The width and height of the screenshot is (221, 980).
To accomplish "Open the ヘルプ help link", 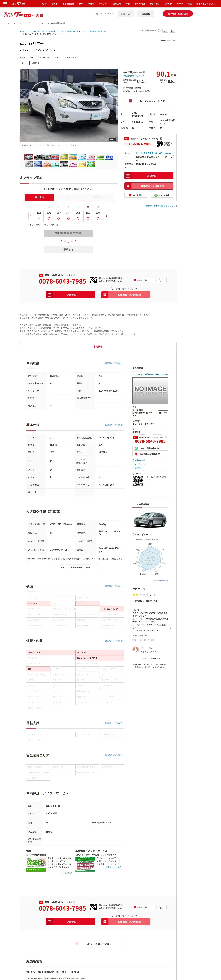I will click(110, 14).
